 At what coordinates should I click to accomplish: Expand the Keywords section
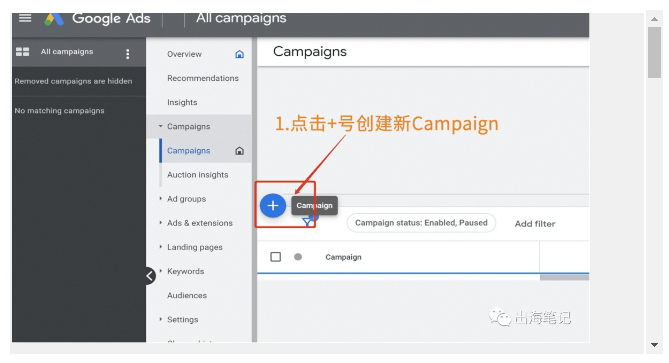[160, 271]
